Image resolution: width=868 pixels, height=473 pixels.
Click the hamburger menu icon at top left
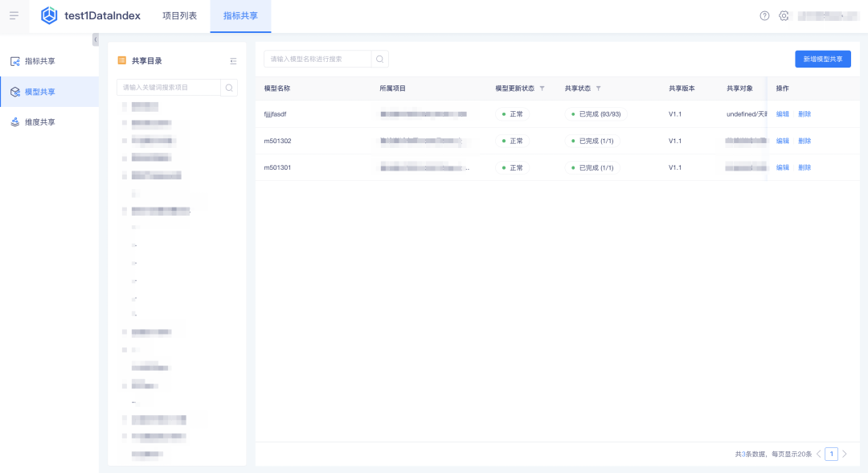pyautogui.click(x=14, y=15)
